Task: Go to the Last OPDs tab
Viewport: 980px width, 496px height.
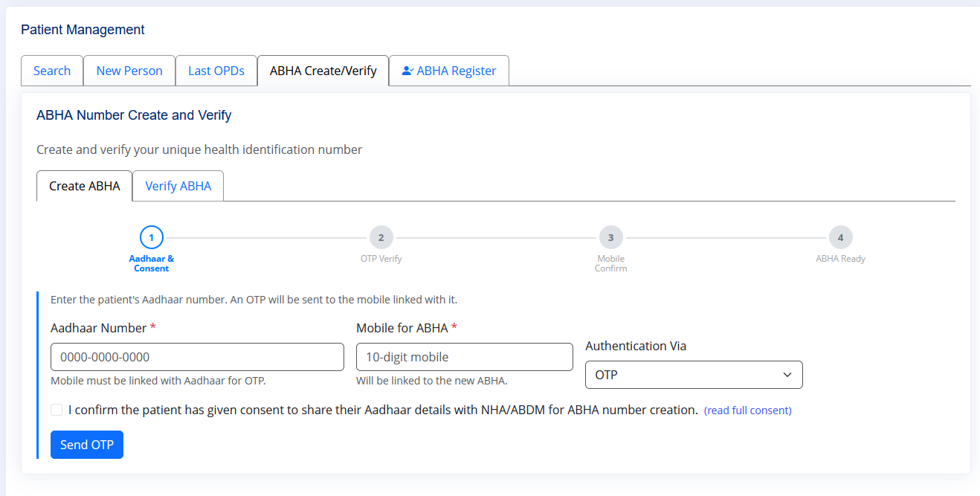Action: pyautogui.click(x=216, y=71)
